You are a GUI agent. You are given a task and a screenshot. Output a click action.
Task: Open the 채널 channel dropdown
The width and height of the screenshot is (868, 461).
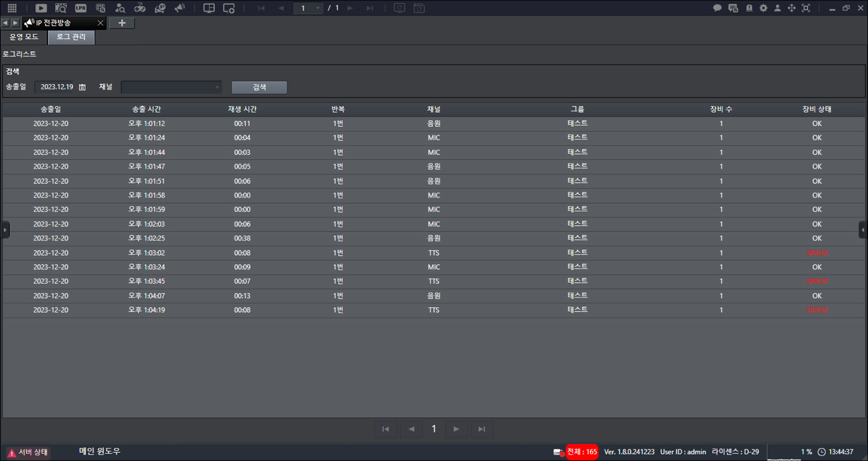171,87
